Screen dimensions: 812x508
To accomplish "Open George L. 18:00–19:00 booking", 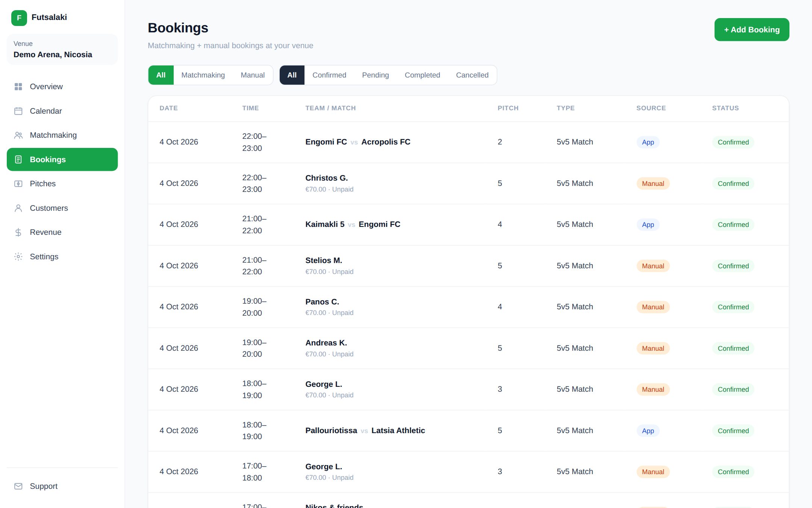I will (x=468, y=389).
